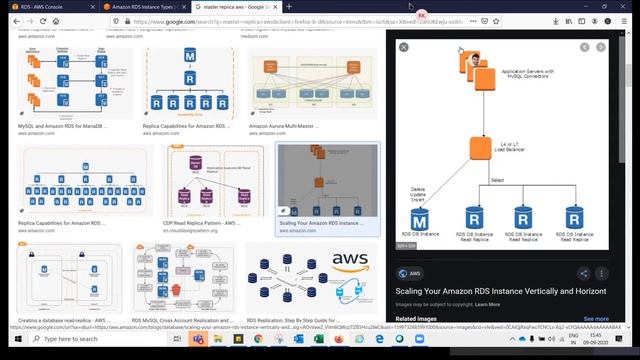This screenshot has width=640, height=360.
Task: Open Amazon Aurora Multi-Master thumbnail
Action: [x=313, y=84]
